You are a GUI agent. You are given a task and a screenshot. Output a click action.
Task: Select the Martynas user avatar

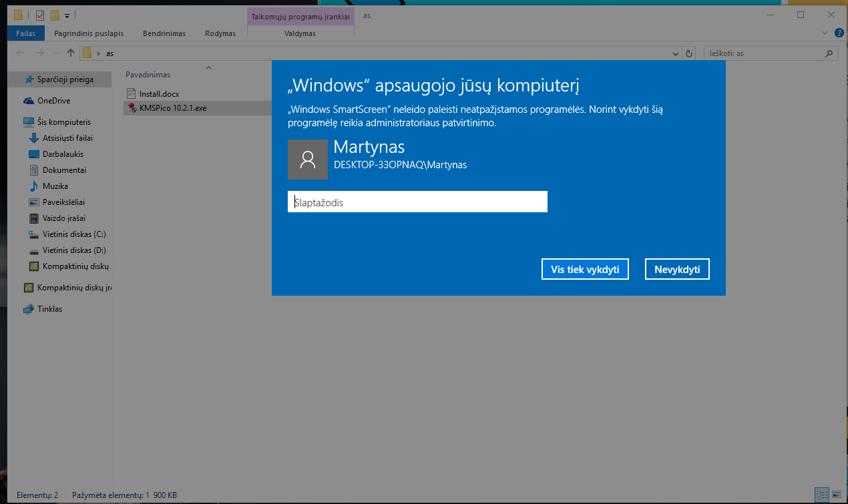[x=308, y=160]
